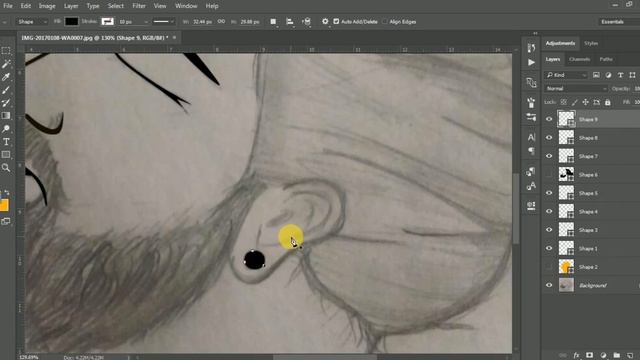Viewport: 640px width, 360px height.
Task: Select the Magic Wand tool
Action: [6, 64]
